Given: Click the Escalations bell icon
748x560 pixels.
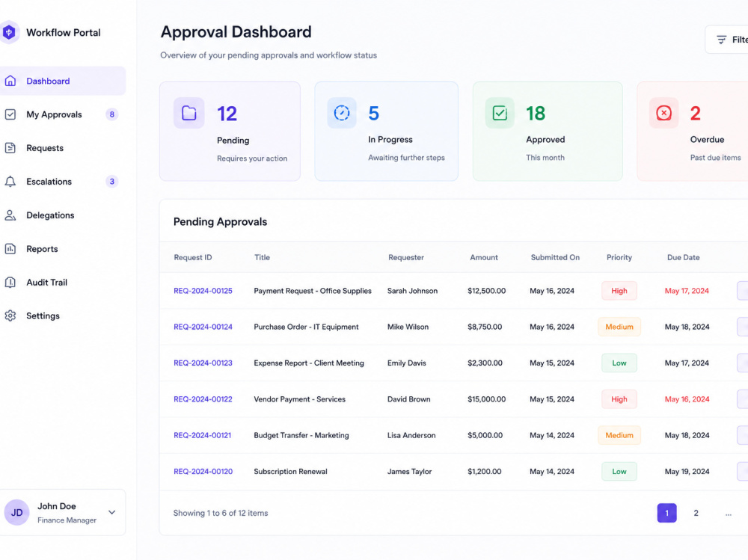Looking at the screenshot, I should (10, 182).
